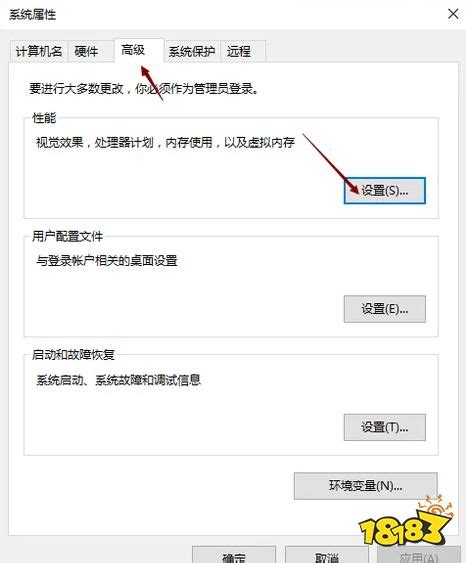The width and height of the screenshot is (466, 563).
Task: Open performance 设置(S)... button
Action: click(385, 191)
